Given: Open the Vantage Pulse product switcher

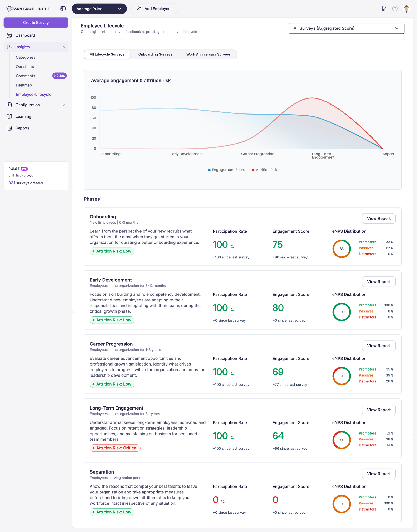Looking at the screenshot, I should [x=99, y=9].
